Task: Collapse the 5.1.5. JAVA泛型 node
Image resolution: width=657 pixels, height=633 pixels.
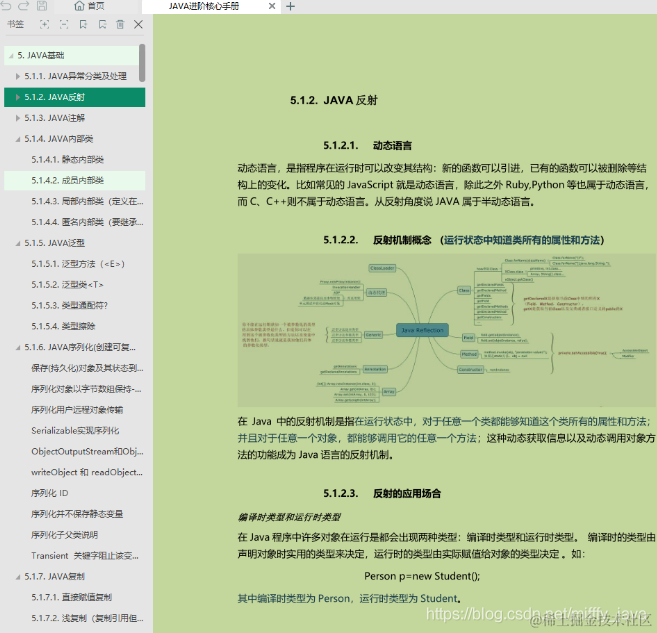Action: pyautogui.click(x=18, y=243)
